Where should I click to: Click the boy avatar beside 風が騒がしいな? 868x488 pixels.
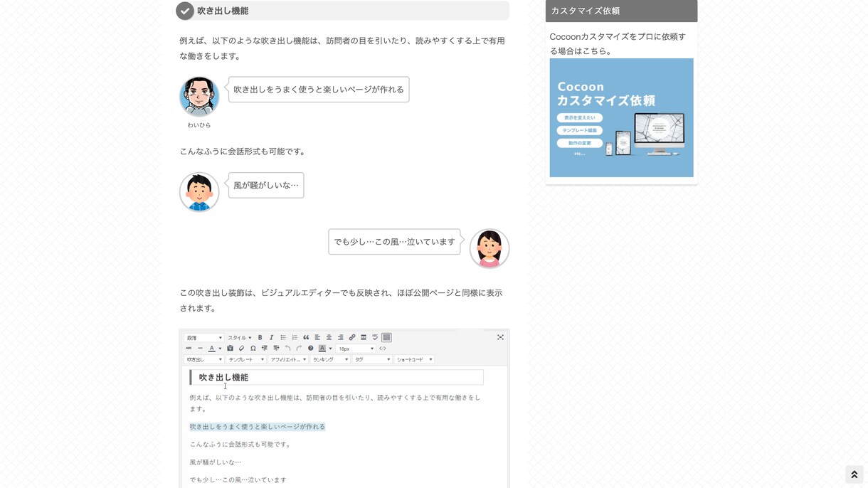199,192
